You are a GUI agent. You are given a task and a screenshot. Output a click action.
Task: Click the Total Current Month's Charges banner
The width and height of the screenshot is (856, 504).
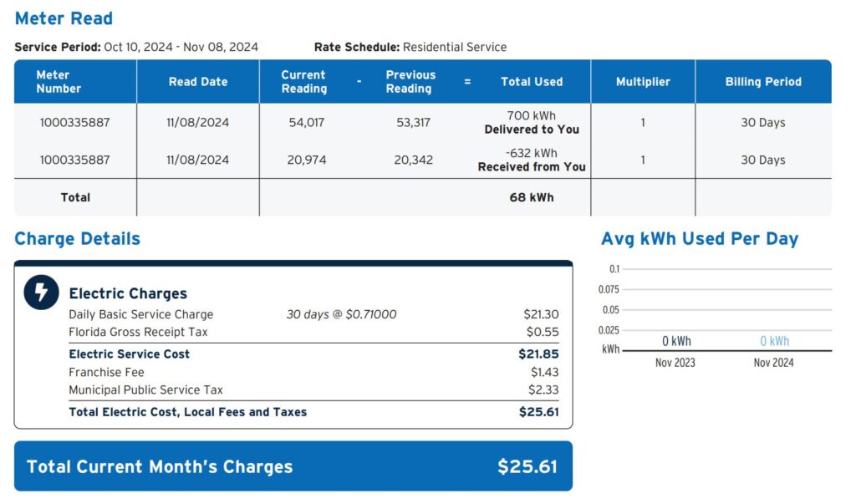[293, 466]
